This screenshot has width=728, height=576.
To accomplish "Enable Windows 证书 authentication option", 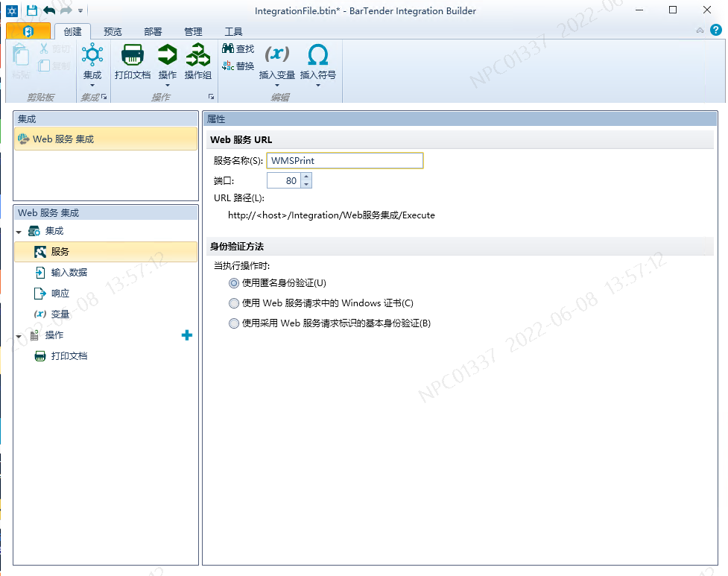I will pos(233,302).
